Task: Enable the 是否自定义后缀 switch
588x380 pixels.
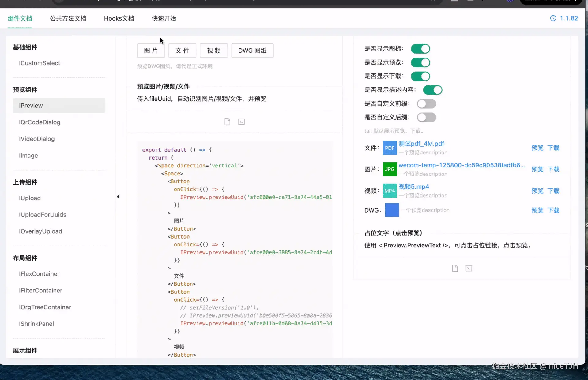Action: pyautogui.click(x=426, y=117)
